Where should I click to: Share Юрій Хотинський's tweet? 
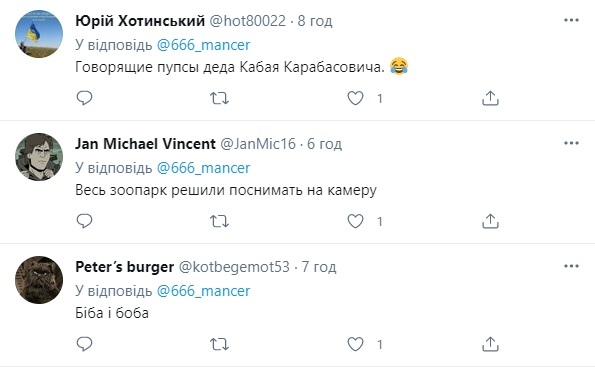coord(490,98)
